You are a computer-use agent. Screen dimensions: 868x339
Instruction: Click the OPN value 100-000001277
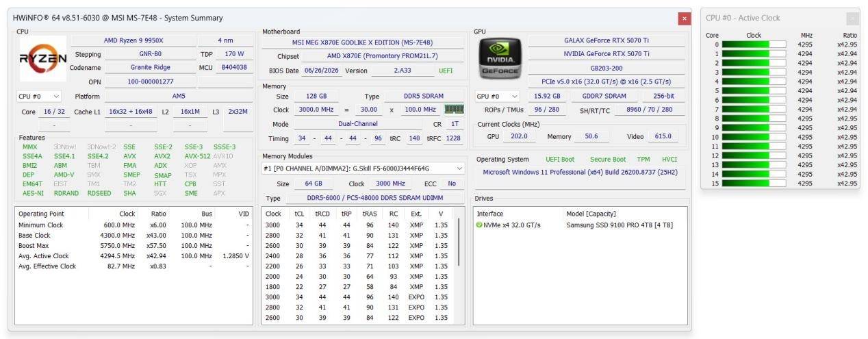[150, 82]
